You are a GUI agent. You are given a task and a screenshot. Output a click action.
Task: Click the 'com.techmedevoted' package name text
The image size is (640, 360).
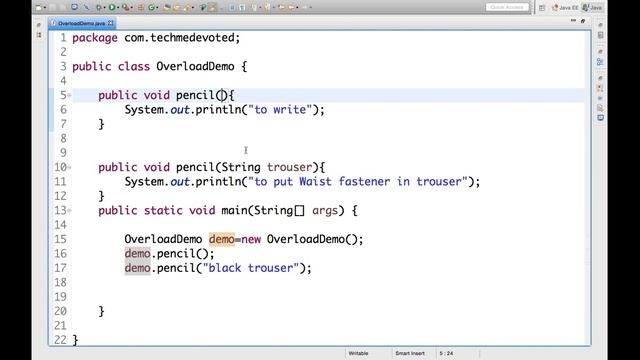pos(179,38)
